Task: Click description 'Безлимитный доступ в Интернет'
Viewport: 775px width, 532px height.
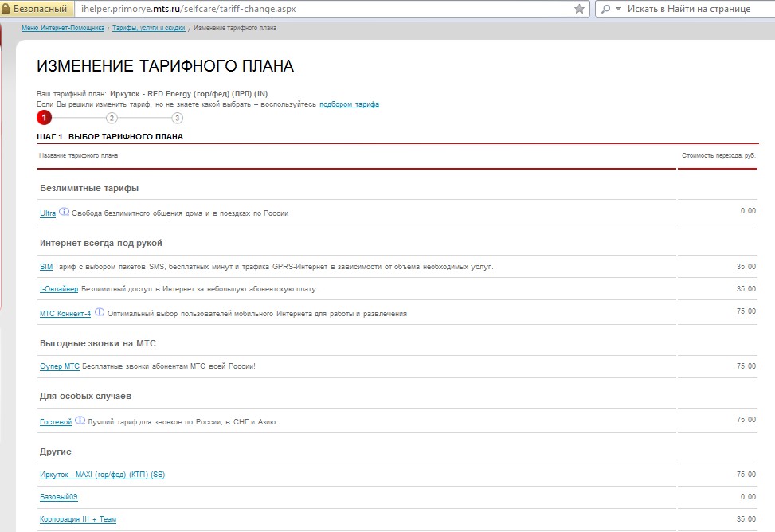Action: pos(138,289)
